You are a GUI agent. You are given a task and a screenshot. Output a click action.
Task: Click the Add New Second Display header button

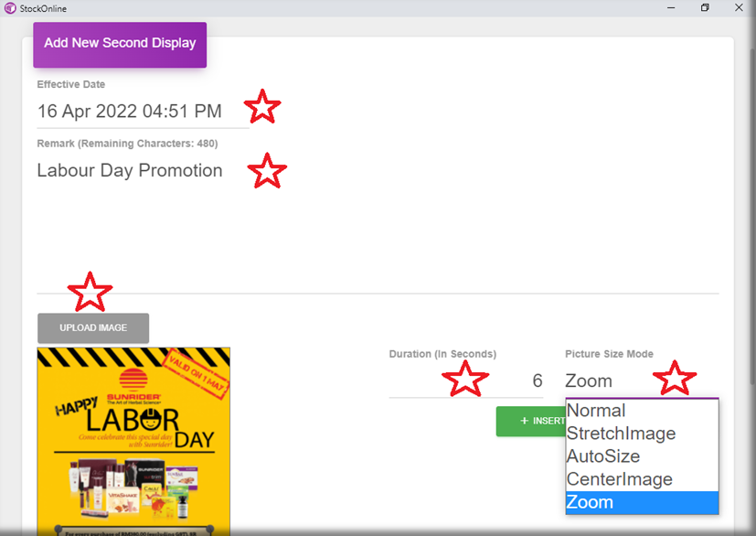click(x=120, y=44)
